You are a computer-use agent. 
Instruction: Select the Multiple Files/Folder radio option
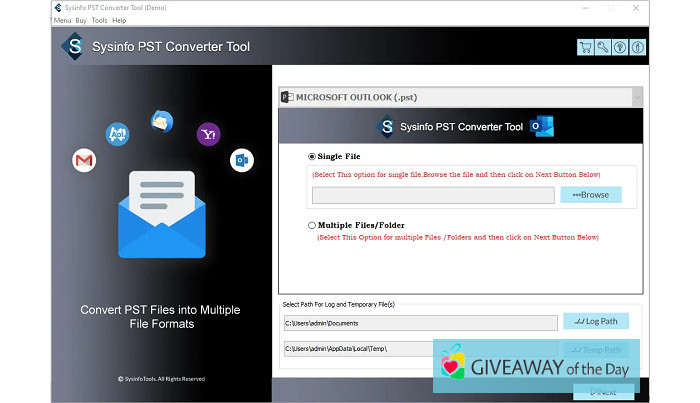click(311, 226)
